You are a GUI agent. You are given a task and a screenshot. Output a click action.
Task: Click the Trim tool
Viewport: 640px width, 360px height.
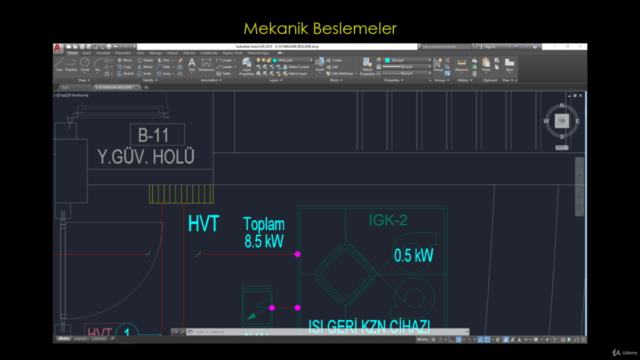tap(165, 60)
